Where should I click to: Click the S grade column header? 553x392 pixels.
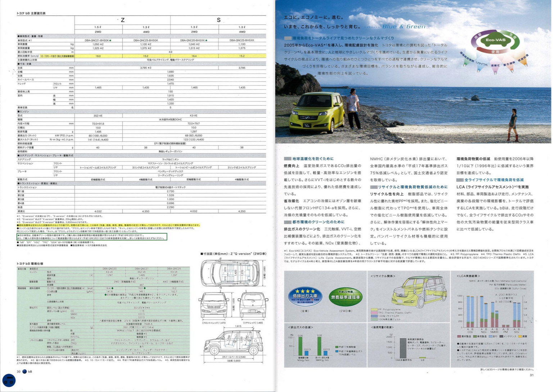point(218,20)
